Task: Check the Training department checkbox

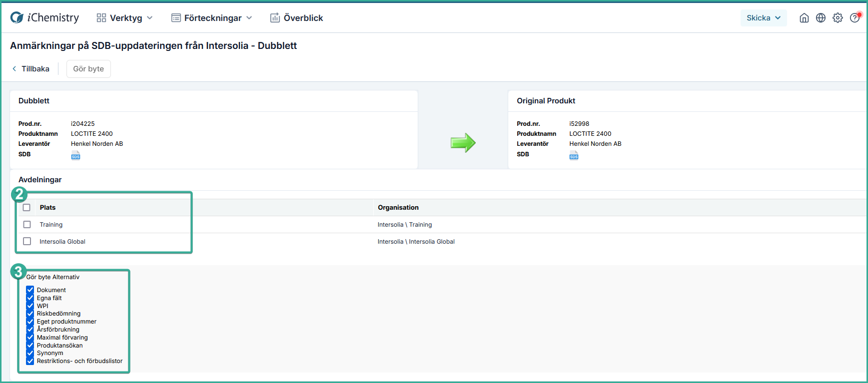Action: click(x=27, y=225)
